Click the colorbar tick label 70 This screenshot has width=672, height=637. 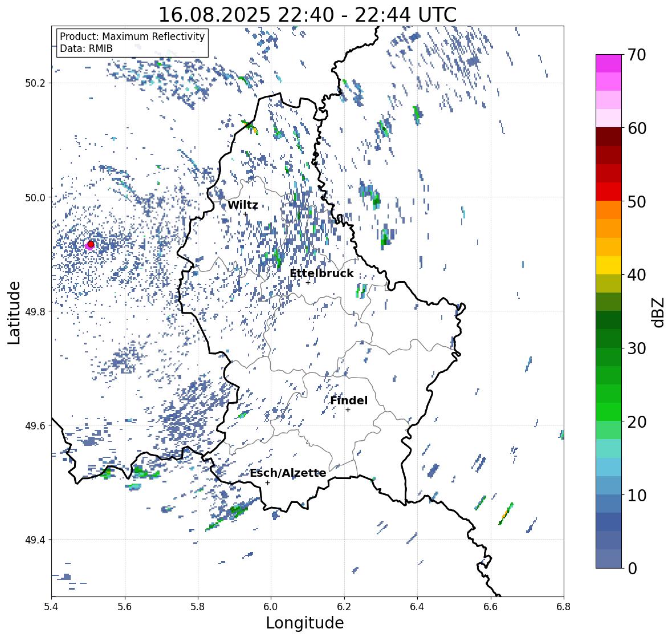click(x=637, y=55)
